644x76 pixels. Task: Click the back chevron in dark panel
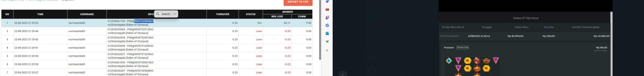(x=343, y=75)
